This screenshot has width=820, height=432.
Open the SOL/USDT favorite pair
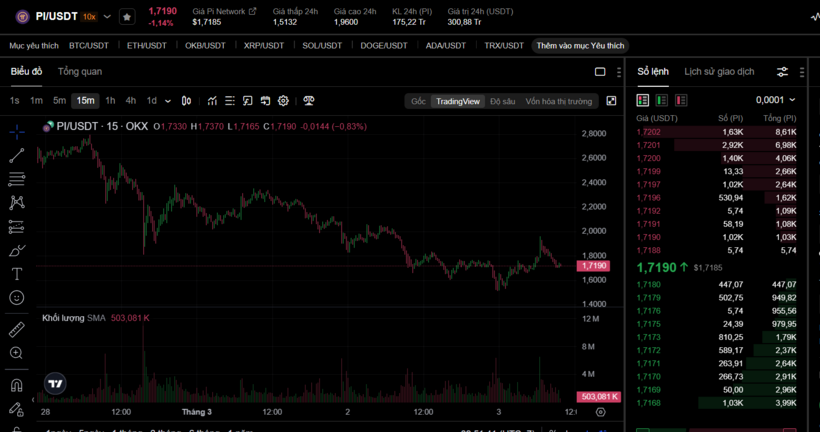tap(322, 46)
